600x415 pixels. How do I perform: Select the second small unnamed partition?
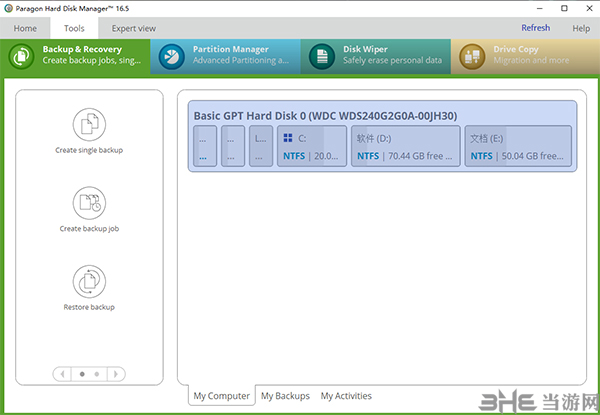233,146
